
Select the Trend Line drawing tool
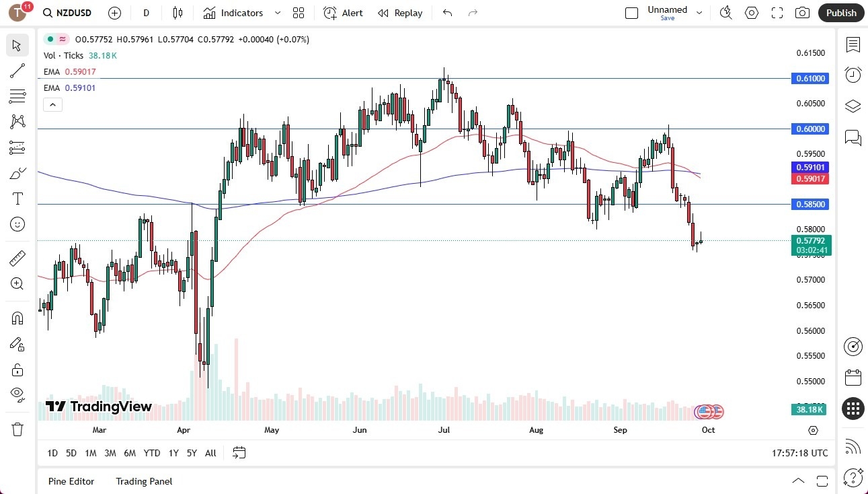click(17, 71)
